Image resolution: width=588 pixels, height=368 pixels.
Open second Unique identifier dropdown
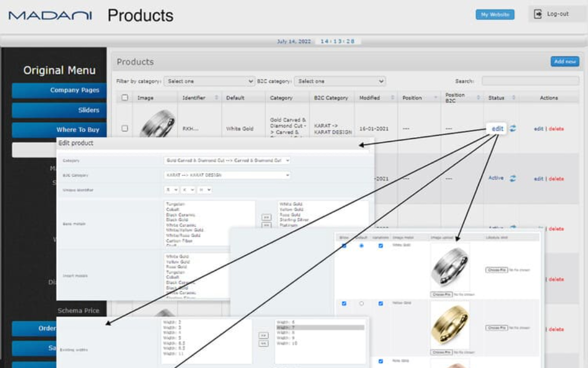(x=188, y=190)
